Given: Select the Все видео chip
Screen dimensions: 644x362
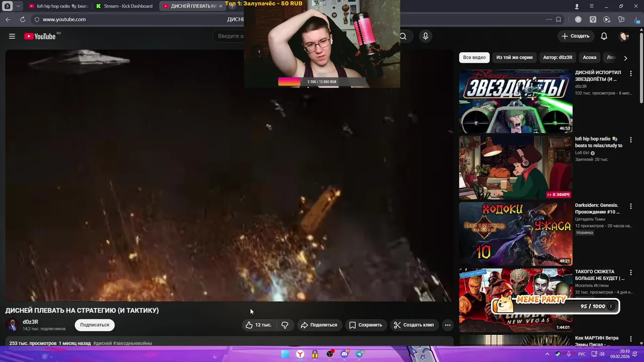Looking at the screenshot, I should (x=474, y=57).
